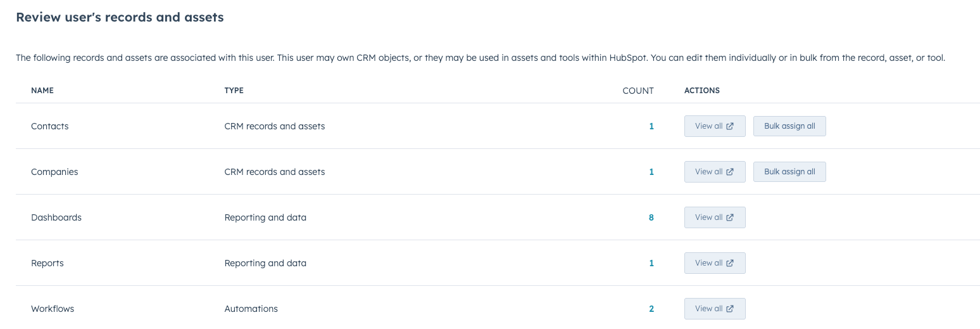Click the COUNT column header

click(x=638, y=91)
